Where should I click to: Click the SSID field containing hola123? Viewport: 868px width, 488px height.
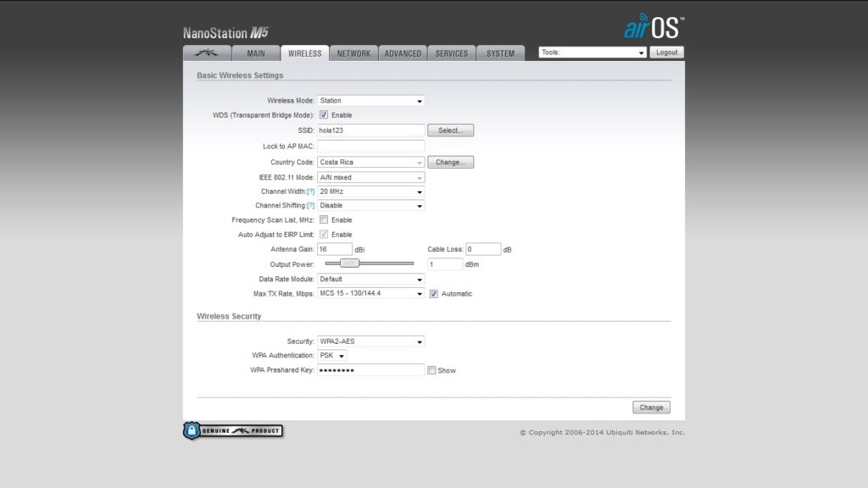tap(371, 130)
